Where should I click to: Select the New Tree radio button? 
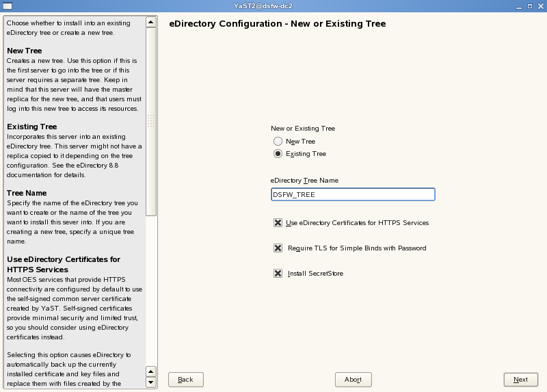click(278, 142)
